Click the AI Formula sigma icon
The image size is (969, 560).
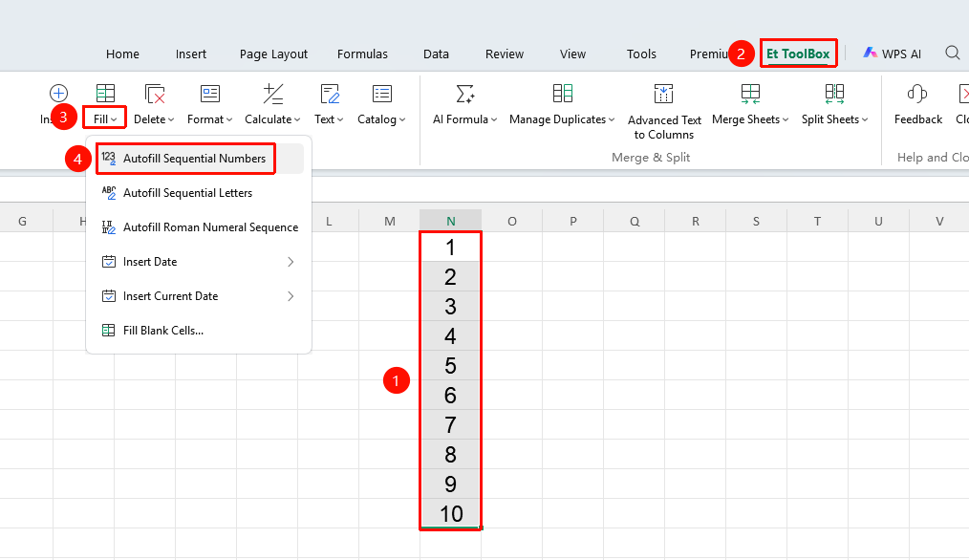click(x=464, y=94)
